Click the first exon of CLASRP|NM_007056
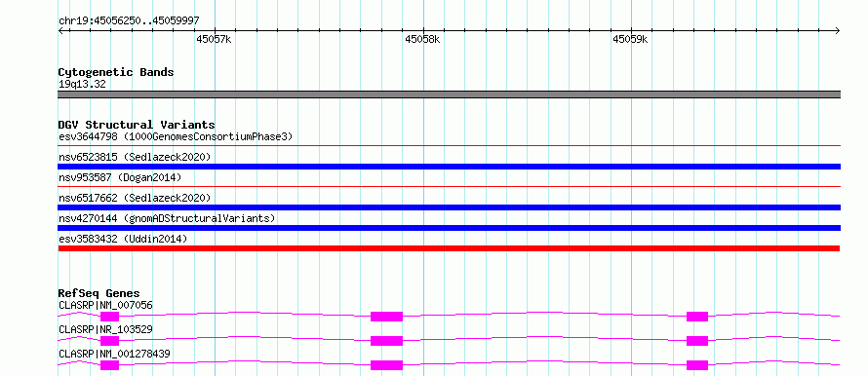868x376 pixels. 109,317
